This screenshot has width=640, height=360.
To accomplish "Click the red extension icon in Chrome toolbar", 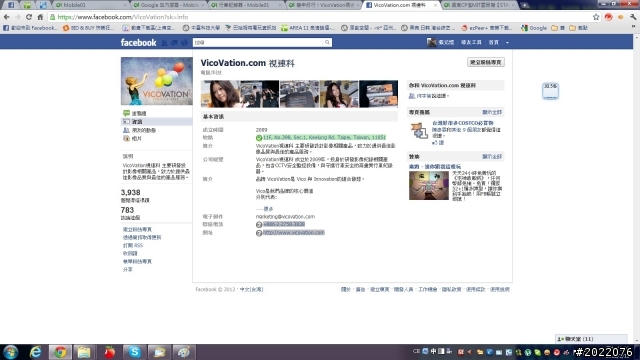I will [x=609, y=17].
